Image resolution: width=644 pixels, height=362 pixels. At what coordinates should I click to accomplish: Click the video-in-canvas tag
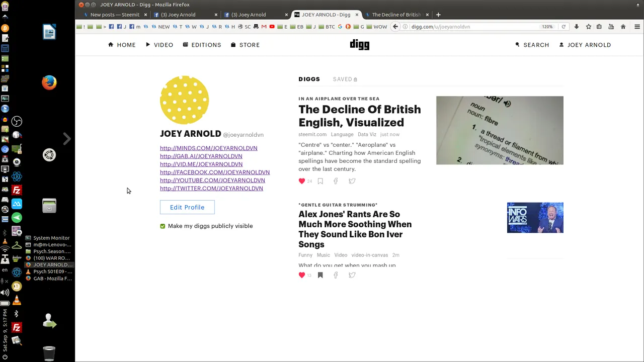pyautogui.click(x=370, y=255)
